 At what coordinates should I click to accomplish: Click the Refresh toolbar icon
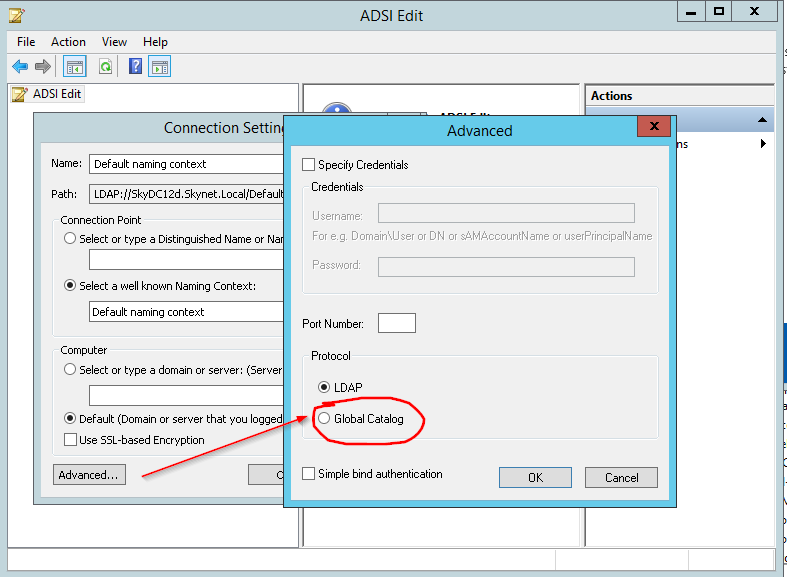coord(105,66)
